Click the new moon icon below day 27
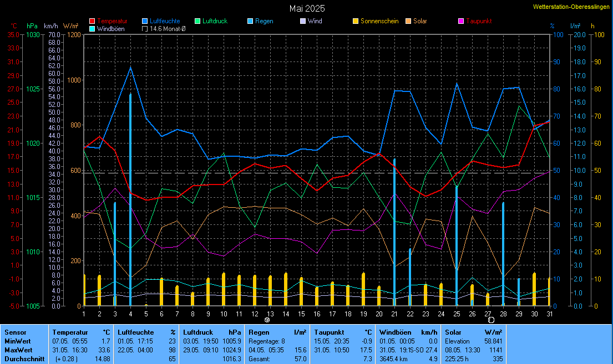This screenshot has height=364, width=613. click(491, 320)
